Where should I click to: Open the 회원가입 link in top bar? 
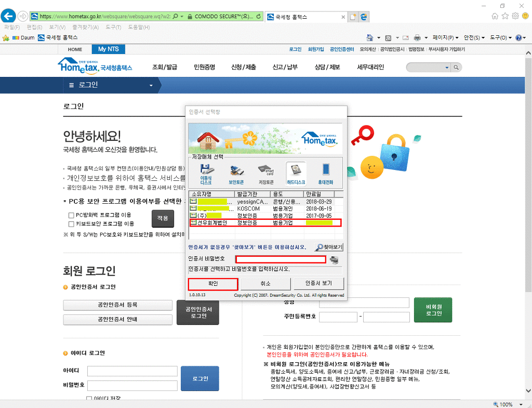tap(316, 49)
